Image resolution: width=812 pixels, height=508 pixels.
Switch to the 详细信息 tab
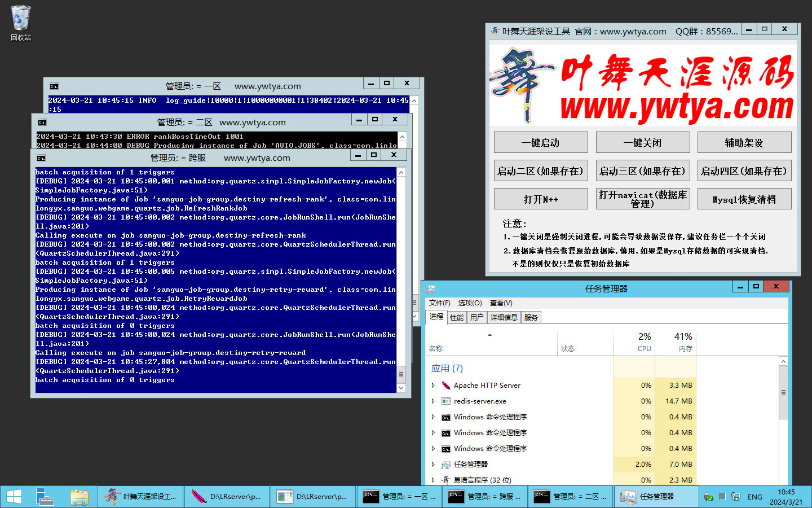click(504, 318)
